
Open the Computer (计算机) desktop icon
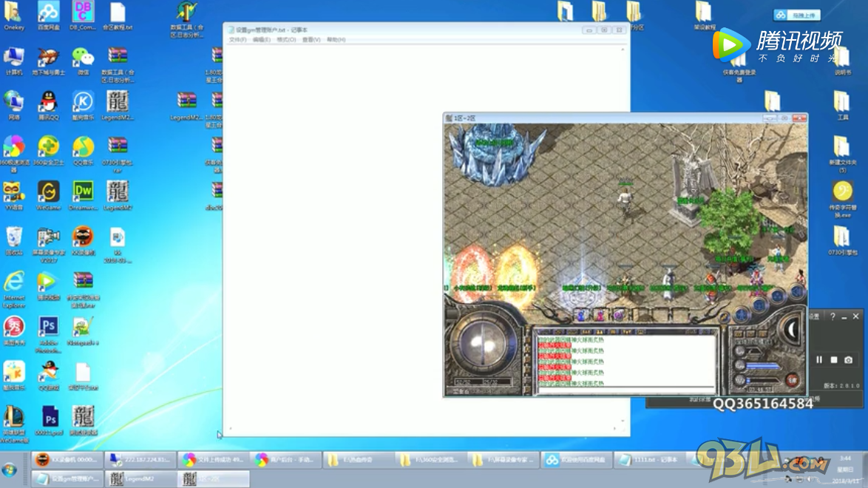[x=13, y=61]
